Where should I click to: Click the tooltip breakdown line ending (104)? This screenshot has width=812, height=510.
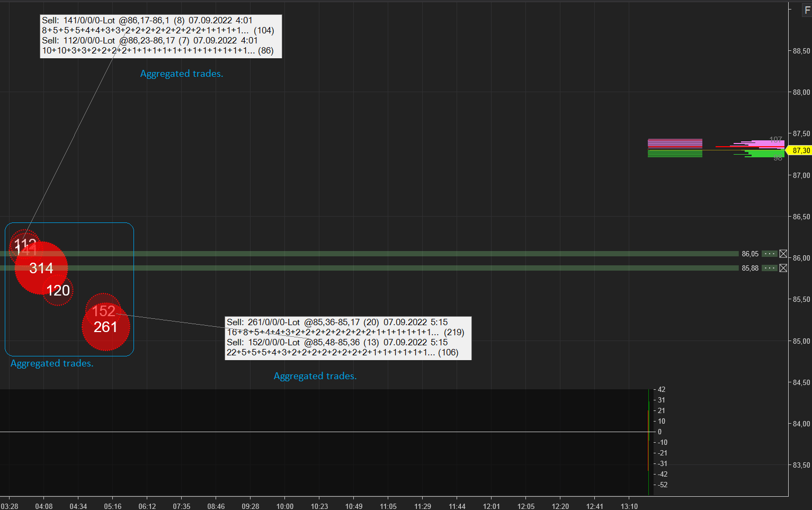coord(158,31)
